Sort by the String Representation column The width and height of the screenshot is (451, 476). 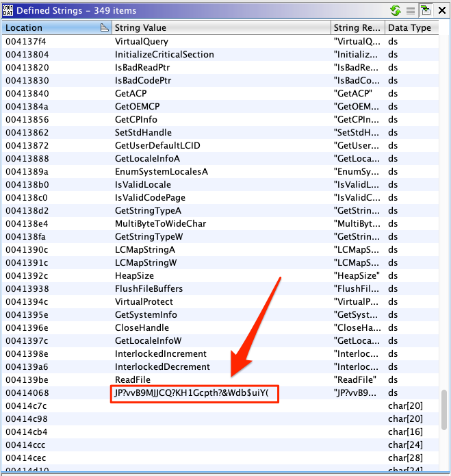(356, 28)
